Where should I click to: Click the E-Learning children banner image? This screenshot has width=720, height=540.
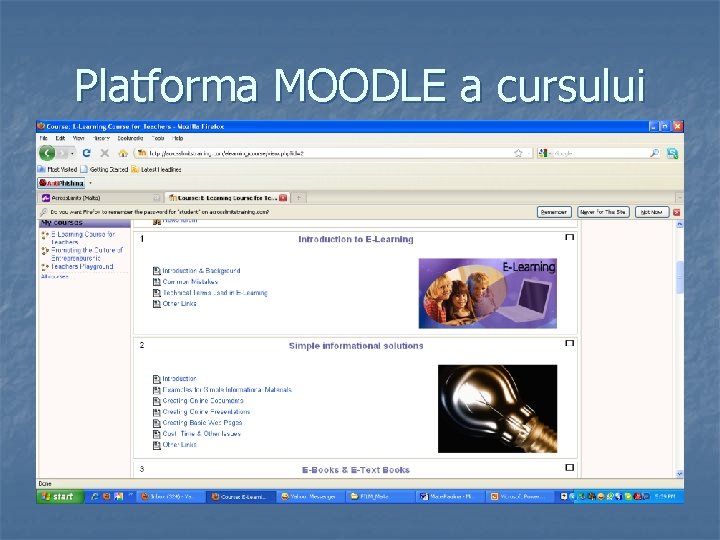[488, 293]
